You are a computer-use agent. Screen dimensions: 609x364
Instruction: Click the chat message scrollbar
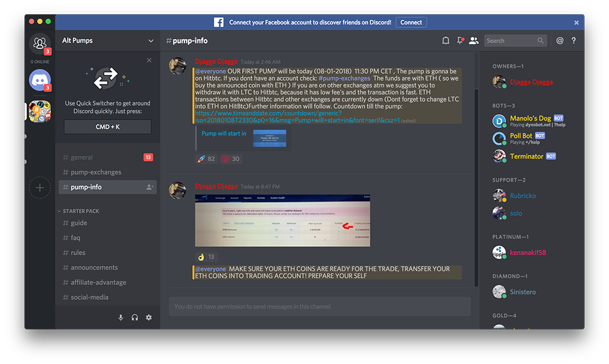[476, 188]
